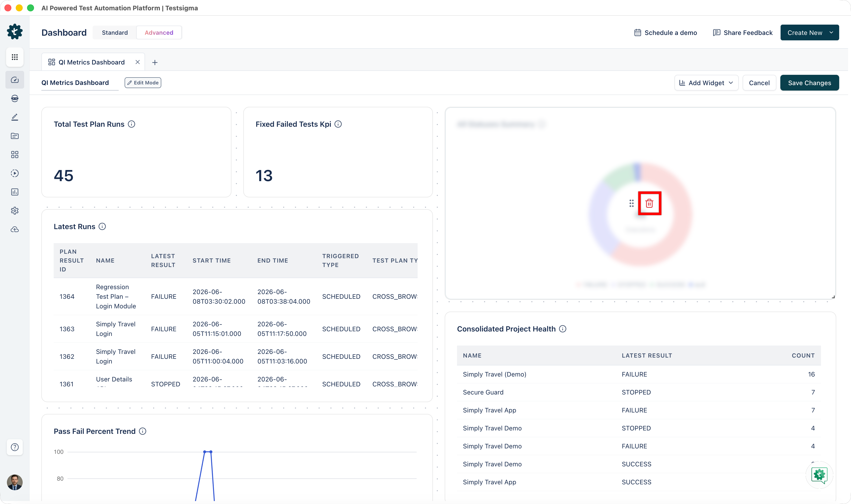Click STOPPED result in row 1361
Image resolution: width=851 pixels, height=504 pixels.
165,384
